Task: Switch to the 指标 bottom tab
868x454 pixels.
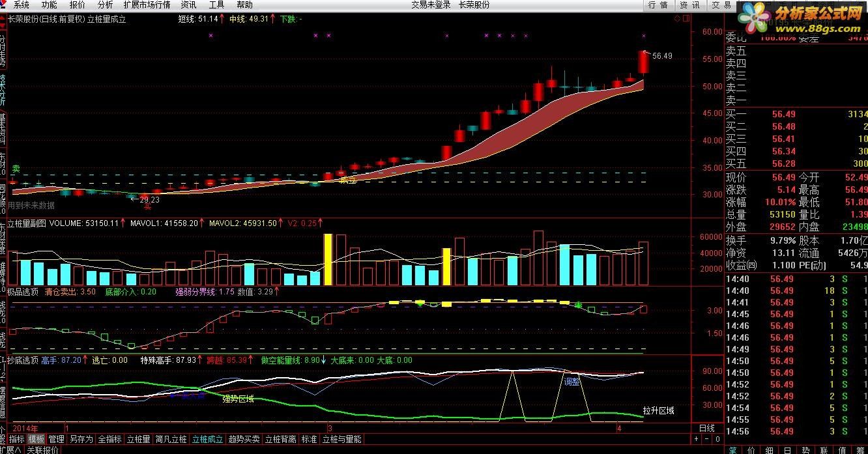Action: pos(16,440)
